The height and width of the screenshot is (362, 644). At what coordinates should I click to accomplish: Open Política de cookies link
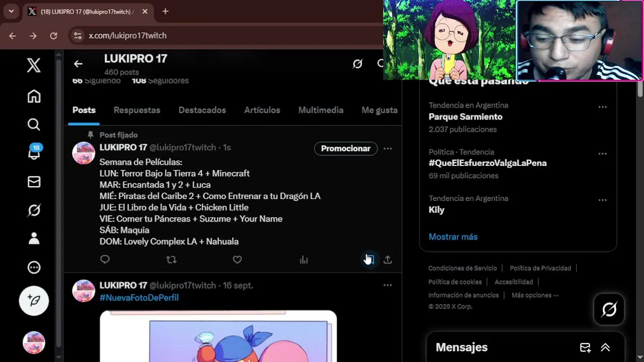click(x=455, y=282)
